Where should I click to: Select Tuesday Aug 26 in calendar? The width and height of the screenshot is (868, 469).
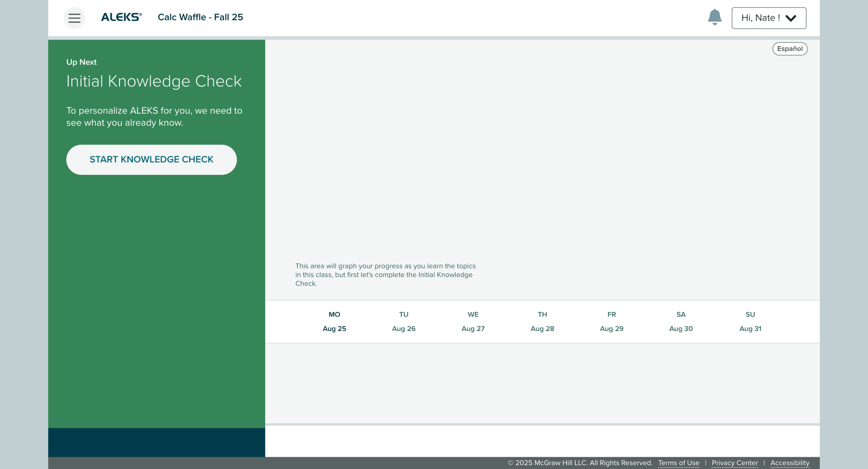pos(403,321)
